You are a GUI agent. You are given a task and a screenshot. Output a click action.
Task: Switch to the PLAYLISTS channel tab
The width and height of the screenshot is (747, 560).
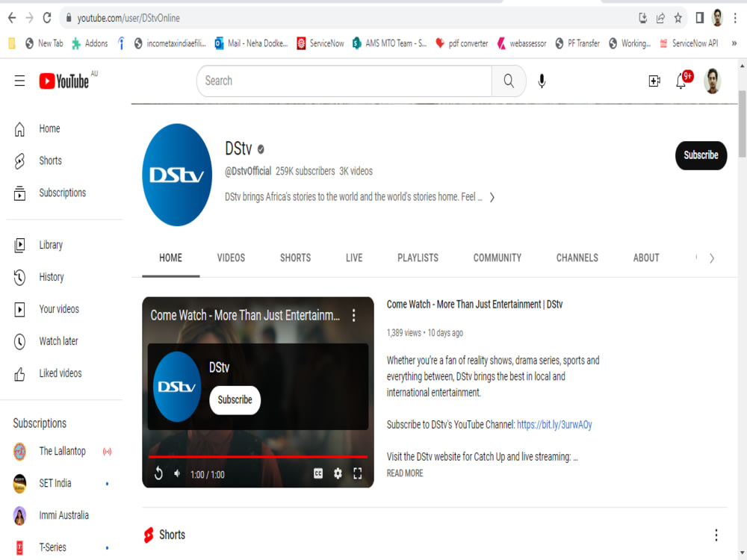[x=418, y=258]
